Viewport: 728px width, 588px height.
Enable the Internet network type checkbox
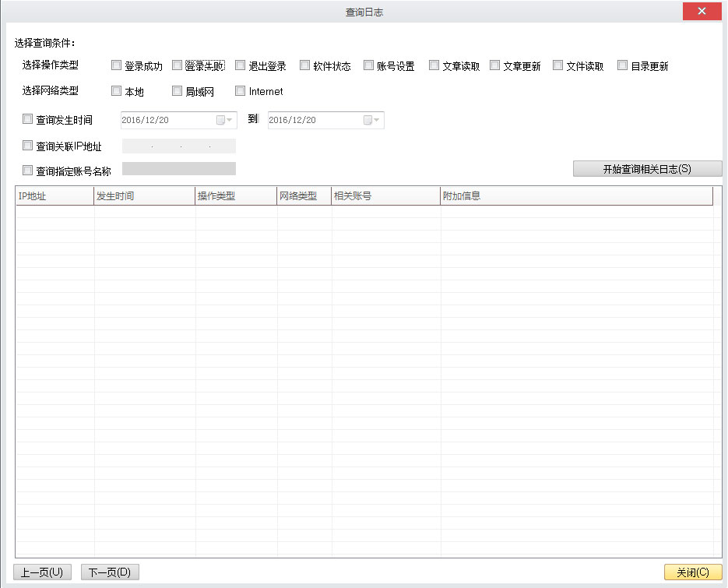[241, 91]
